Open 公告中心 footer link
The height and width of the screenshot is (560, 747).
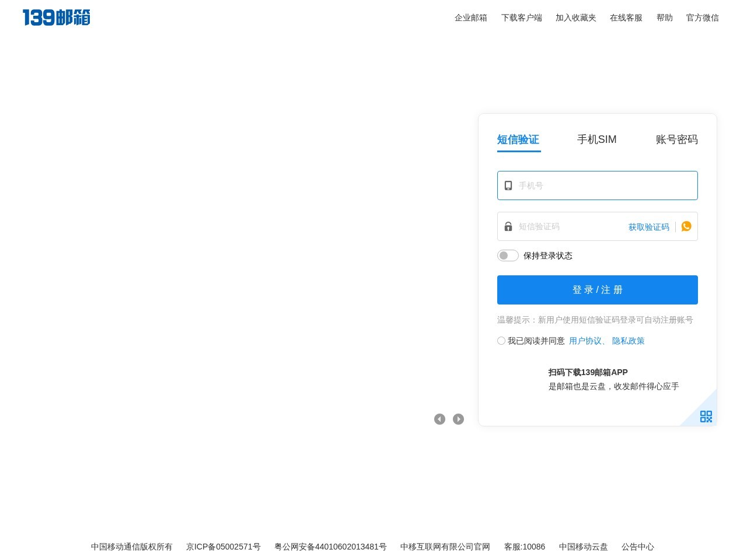pyautogui.click(x=638, y=547)
